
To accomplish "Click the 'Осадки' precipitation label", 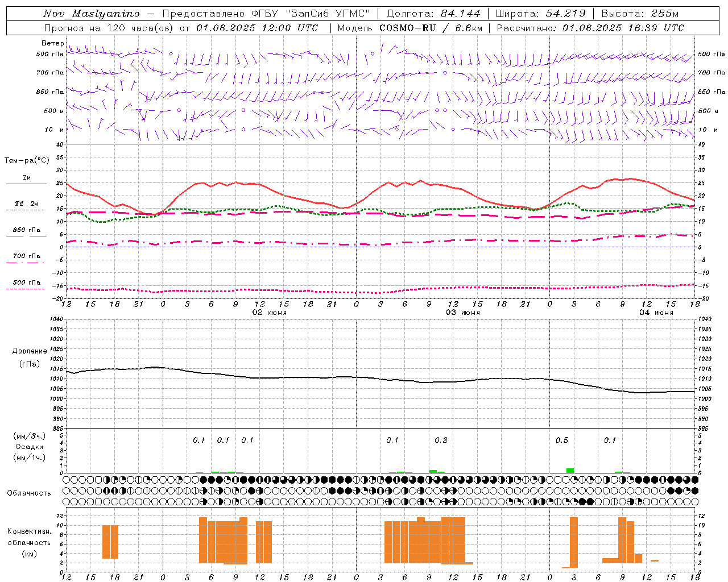I will pyautogui.click(x=30, y=447).
